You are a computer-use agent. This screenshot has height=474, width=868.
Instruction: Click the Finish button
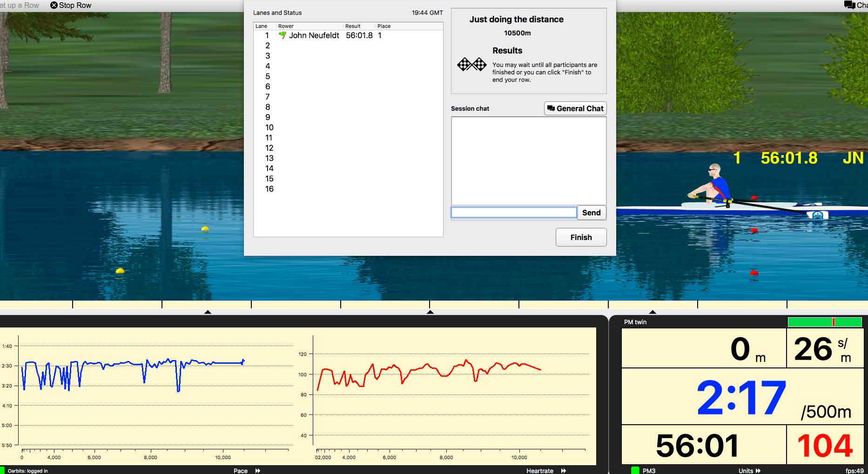pyautogui.click(x=581, y=237)
